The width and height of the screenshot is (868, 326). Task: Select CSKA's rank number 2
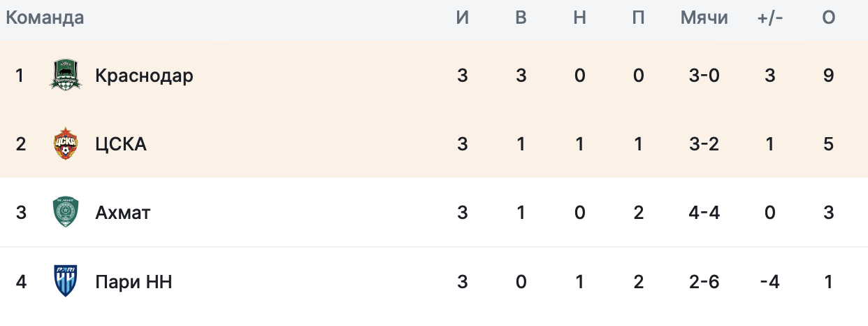tap(21, 144)
